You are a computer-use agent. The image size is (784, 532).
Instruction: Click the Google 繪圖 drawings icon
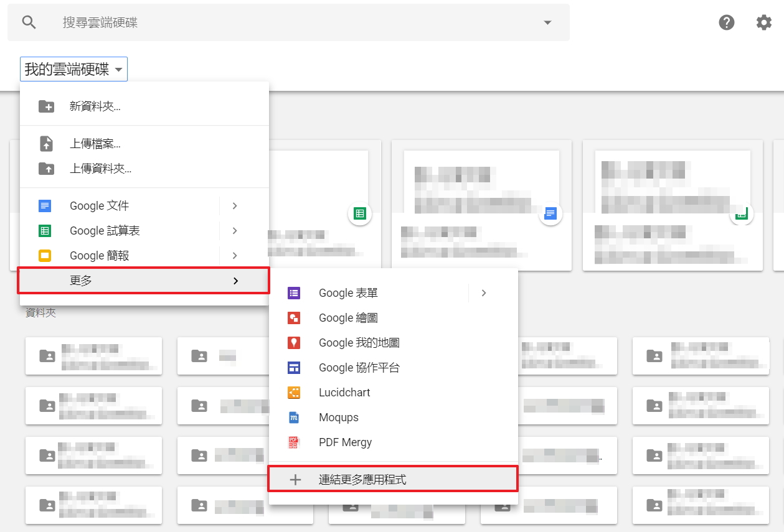(x=294, y=318)
